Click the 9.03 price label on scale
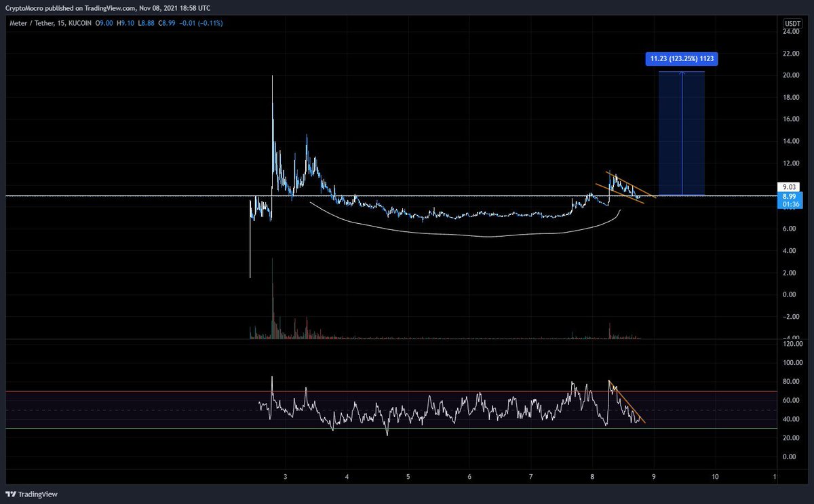 (788, 187)
